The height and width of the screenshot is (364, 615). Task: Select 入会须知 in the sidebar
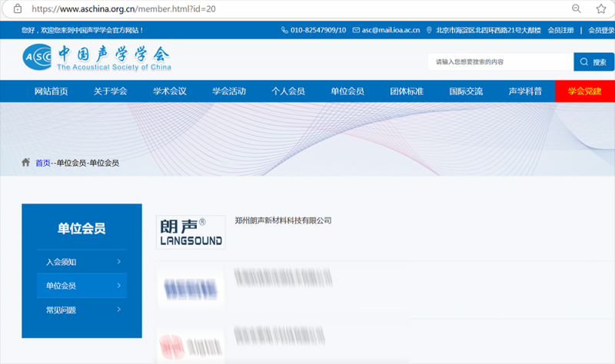(x=82, y=262)
